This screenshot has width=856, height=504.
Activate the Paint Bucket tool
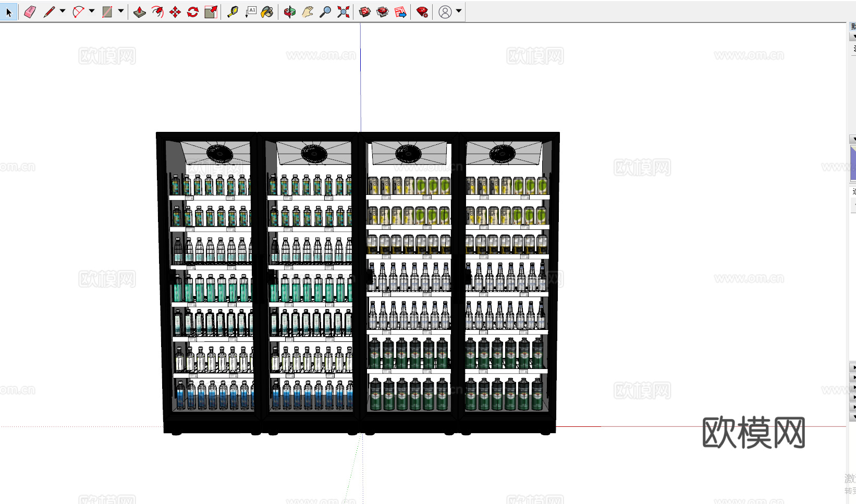click(267, 12)
